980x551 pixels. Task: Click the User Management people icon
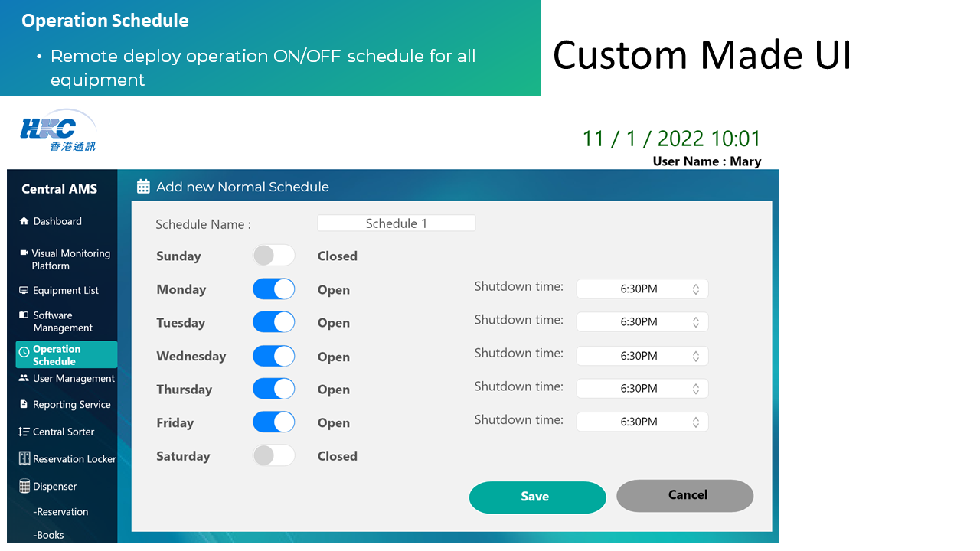pyautogui.click(x=24, y=378)
